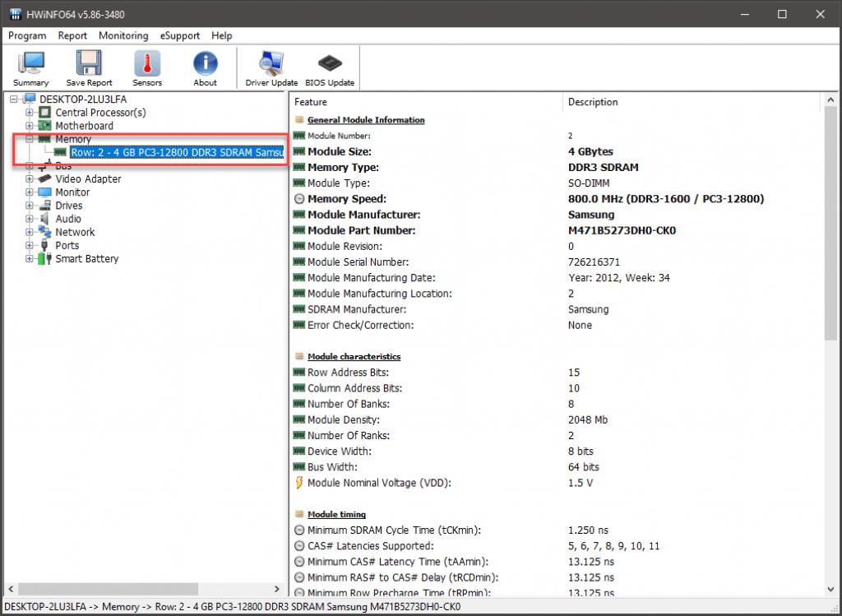Collapse the Memory tree node
842x616 pixels.
[x=30, y=139]
